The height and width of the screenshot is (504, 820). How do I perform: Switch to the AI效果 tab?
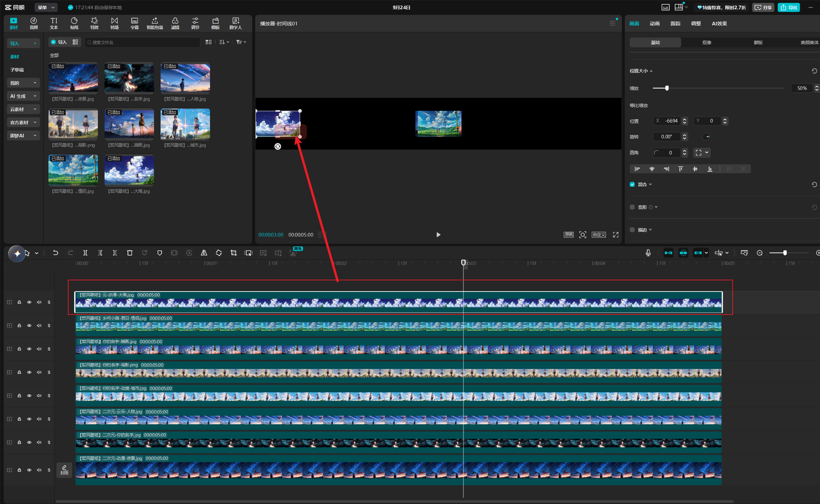pyautogui.click(x=719, y=23)
